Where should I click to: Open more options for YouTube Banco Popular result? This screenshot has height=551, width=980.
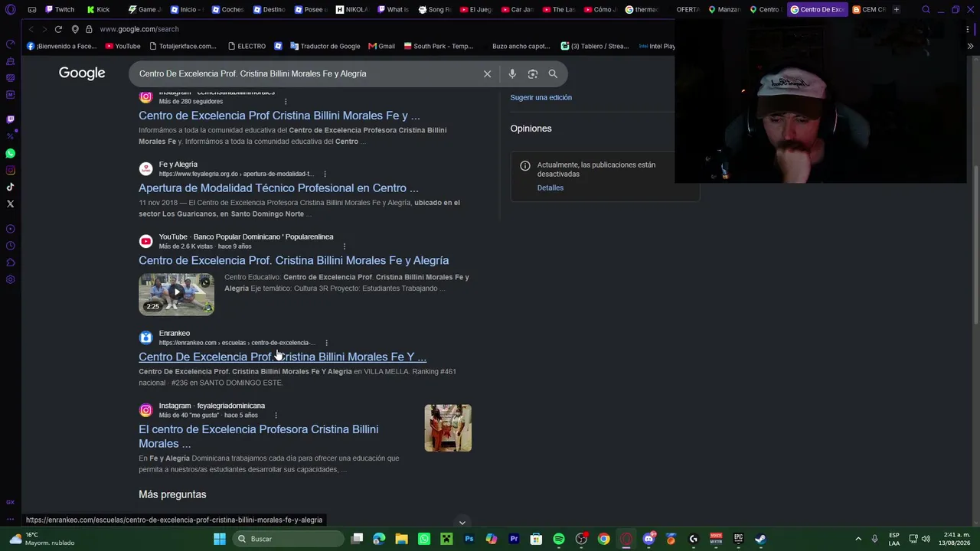click(x=344, y=246)
